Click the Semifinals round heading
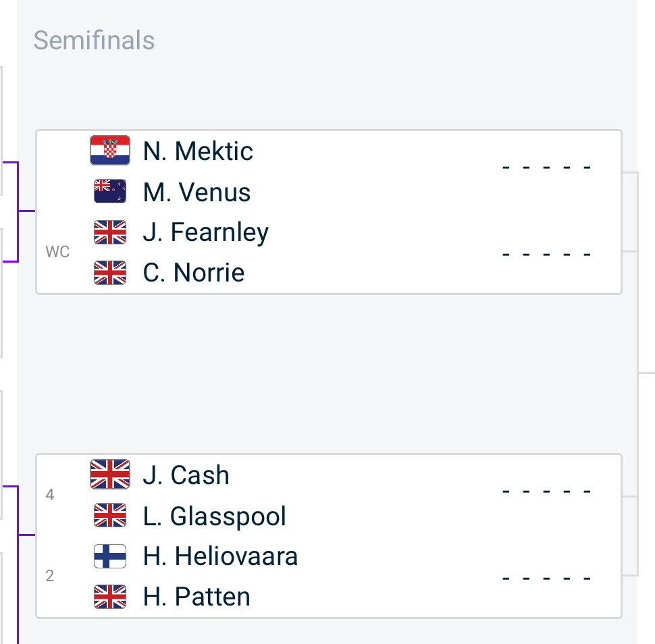Viewport: 655px width, 644px height. 94,41
